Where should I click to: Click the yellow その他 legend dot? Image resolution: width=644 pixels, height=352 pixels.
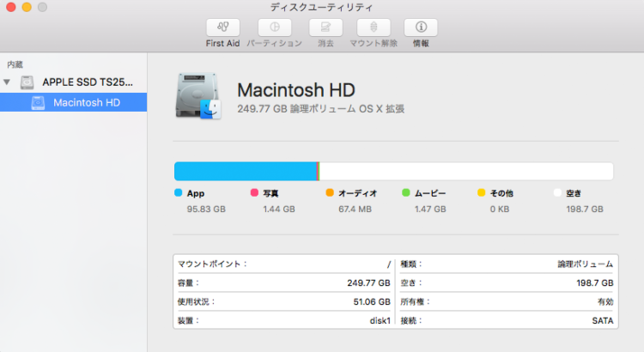click(x=482, y=192)
